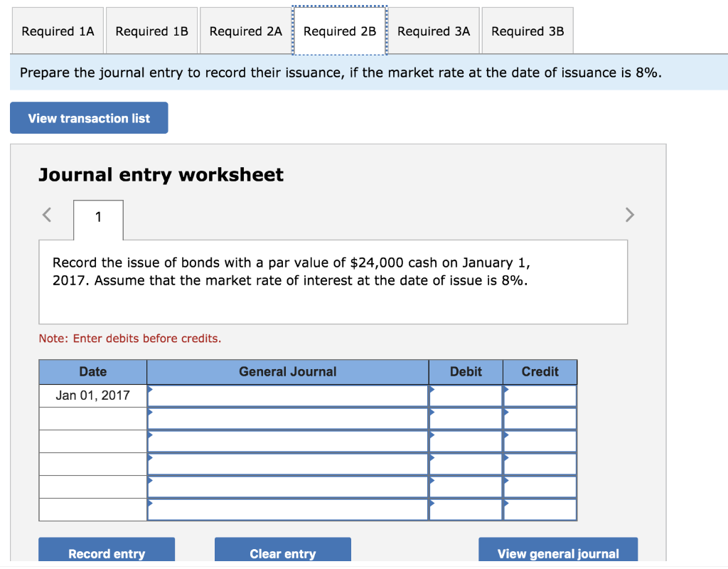Viewport: 728px width, 569px height.
Task: Select the Required 2A tab
Action: click(x=245, y=31)
